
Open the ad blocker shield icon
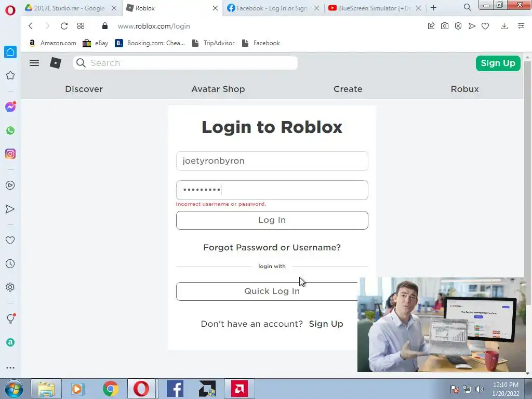(x=458, y=26)
